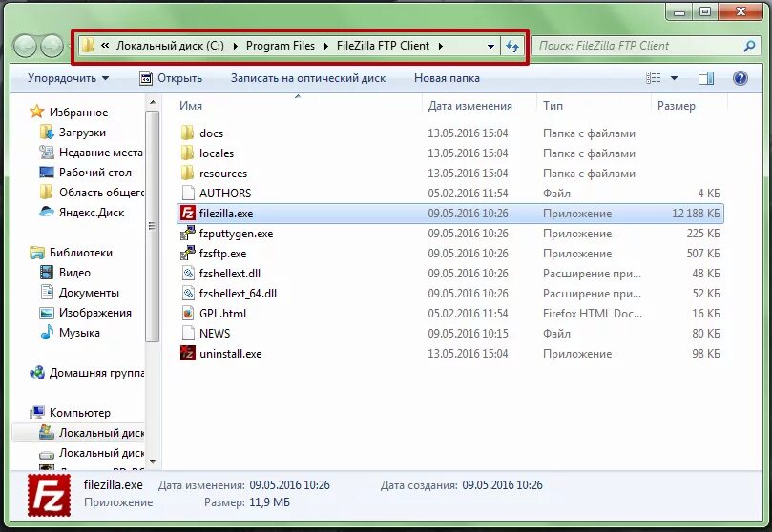Click the fzputtygen.exe file icon
772x532 pixels.
188,234
